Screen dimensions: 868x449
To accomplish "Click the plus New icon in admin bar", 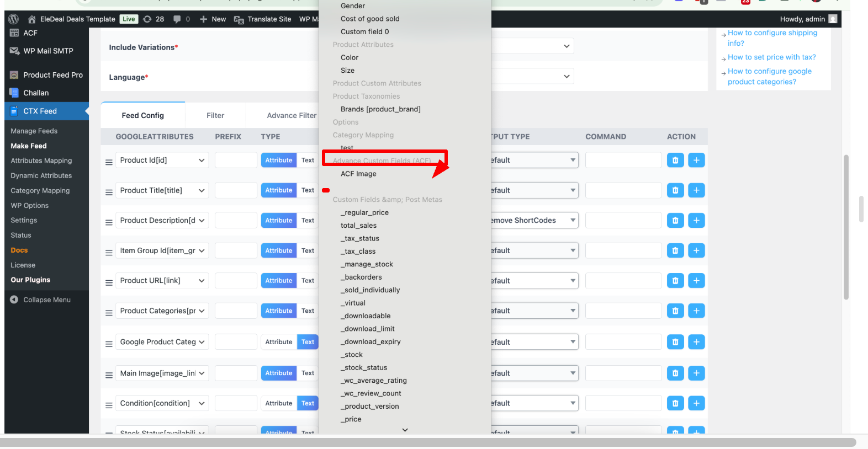I will 203,19.
